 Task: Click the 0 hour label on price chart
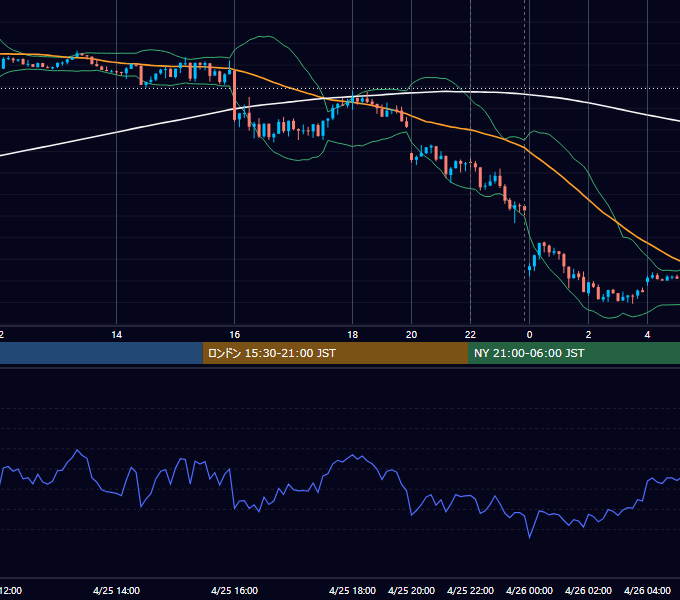(x=530, y=335)
